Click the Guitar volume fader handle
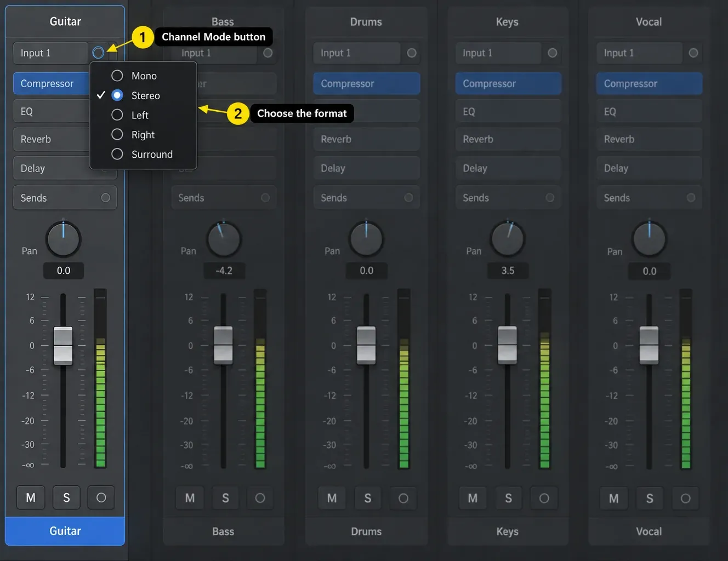 [x=63, y=345]
